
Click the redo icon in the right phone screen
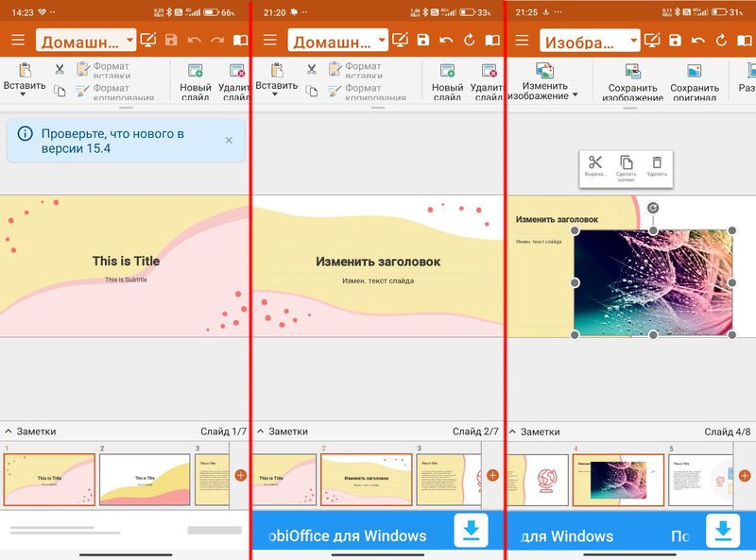tap(722, 40)
